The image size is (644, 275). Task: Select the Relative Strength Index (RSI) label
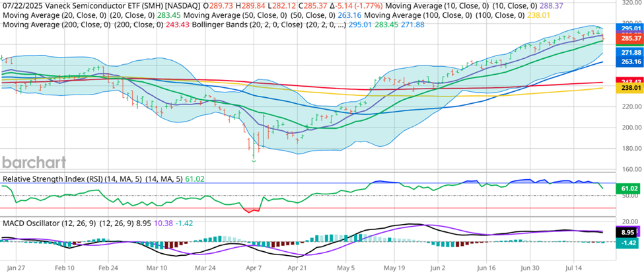coord(53,178)
